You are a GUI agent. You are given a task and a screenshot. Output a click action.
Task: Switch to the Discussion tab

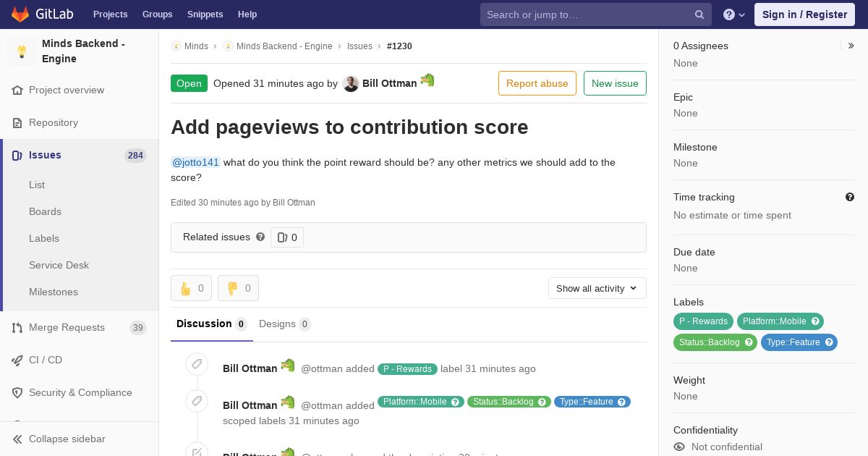point(212,324)
